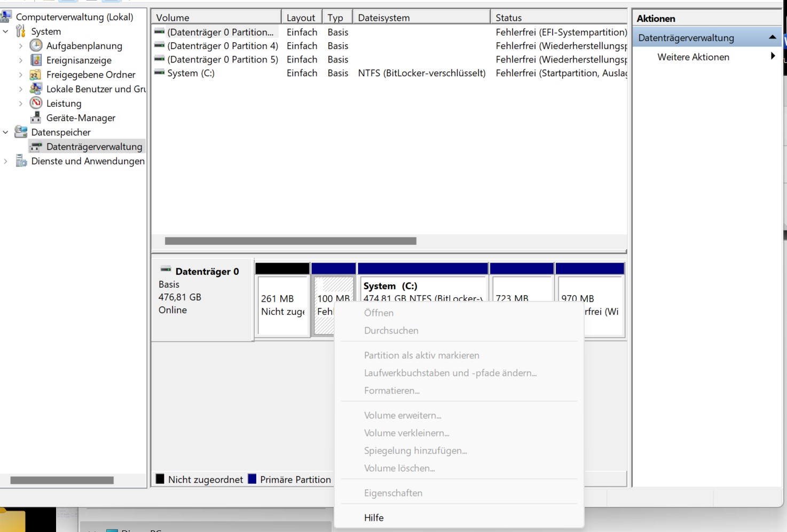The image size is (787, 532).
Task: Click the blue Primäre Partition legend swatch
Action: (252, 479)
